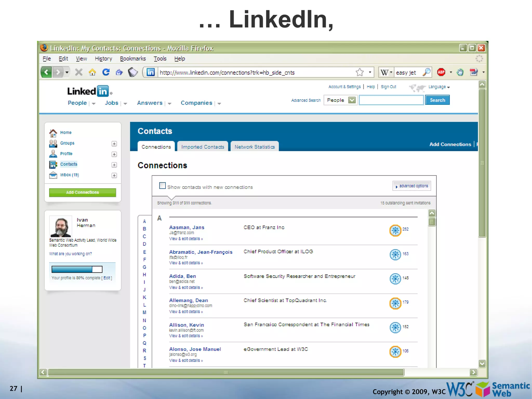The width and height of the screenshot is (532, 399).
Task: Open the File menu
Action: (x=47, y=58)
